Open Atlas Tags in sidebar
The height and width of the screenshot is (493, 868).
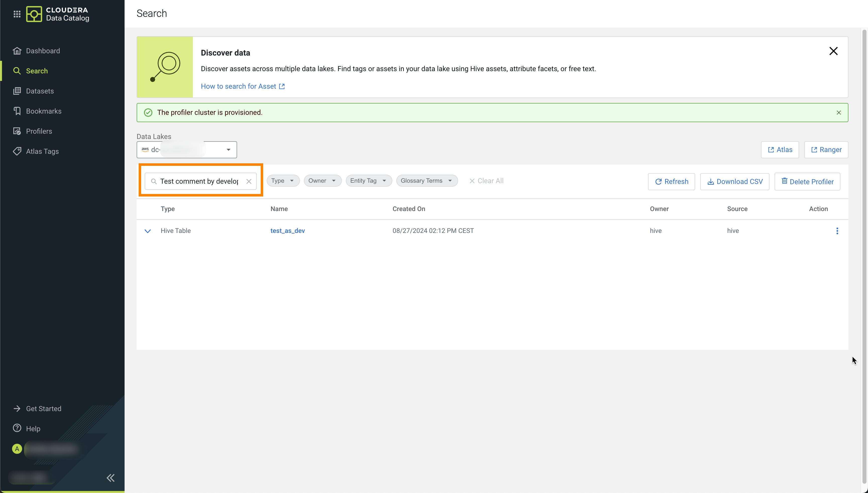click(x=42, y=151)
